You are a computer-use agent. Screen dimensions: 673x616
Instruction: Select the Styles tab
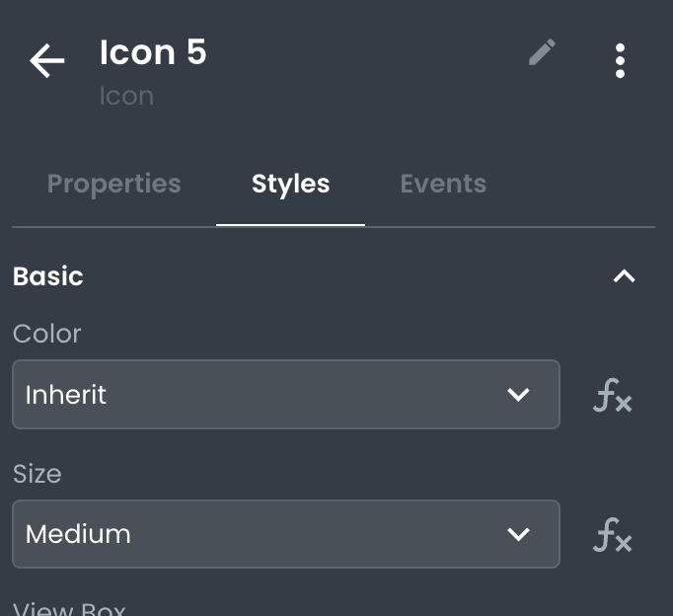[x=290, y=184]
